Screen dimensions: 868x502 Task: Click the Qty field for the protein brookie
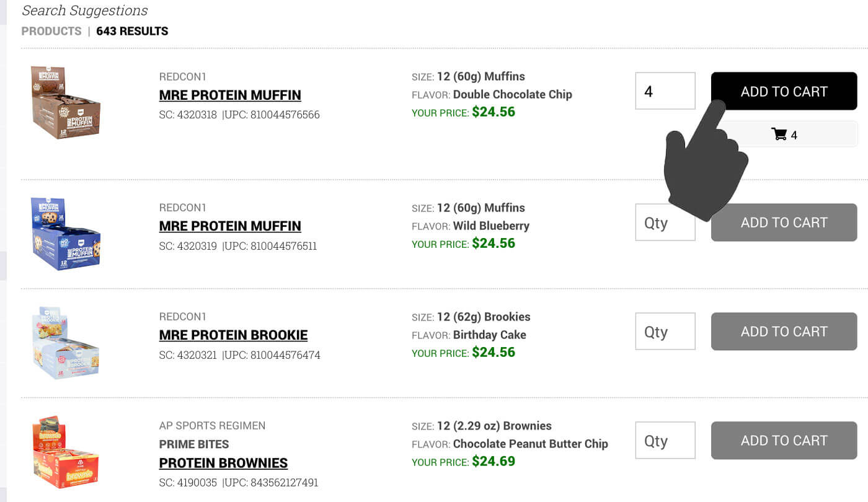pyautogui.click(x=665, y=331)
